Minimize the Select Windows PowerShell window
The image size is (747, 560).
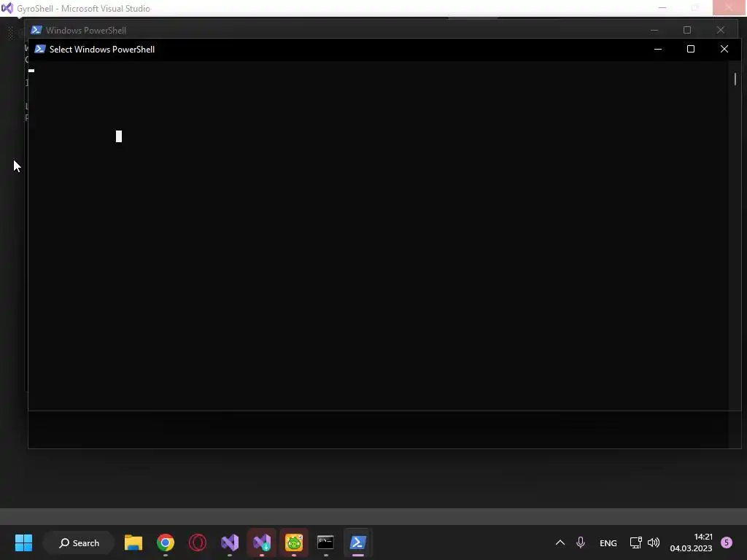pyautogui.click(x=658, y=49)
